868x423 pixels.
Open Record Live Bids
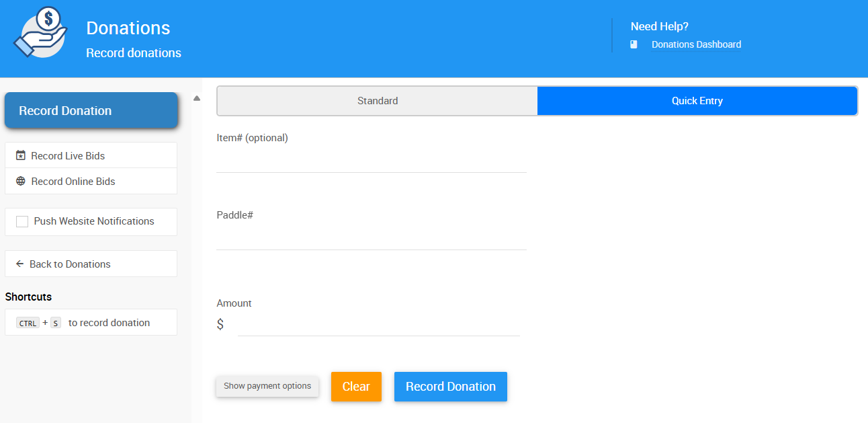tap(67, 155)
